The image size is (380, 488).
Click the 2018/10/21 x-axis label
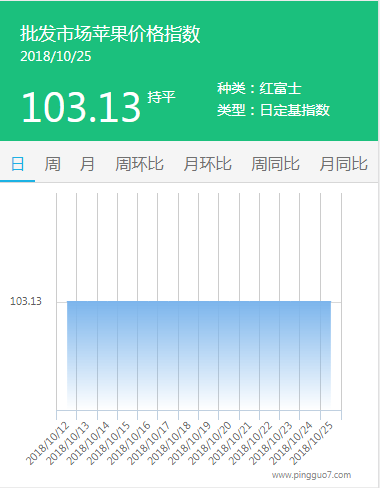pos(230,443)
